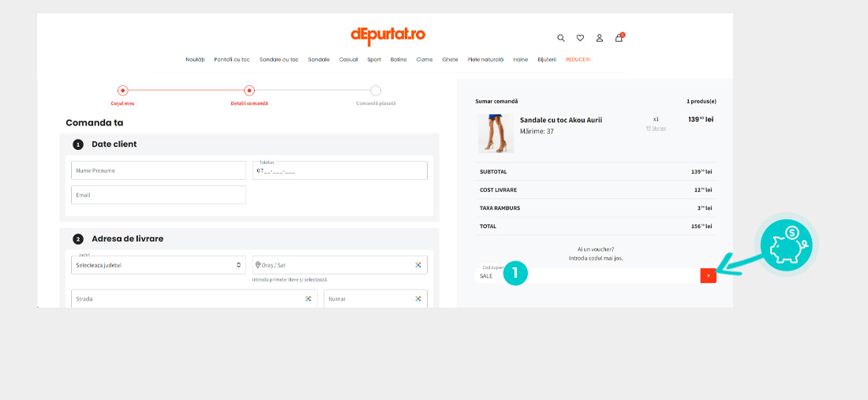Open the Piele naturală menu category

point(485,60)
